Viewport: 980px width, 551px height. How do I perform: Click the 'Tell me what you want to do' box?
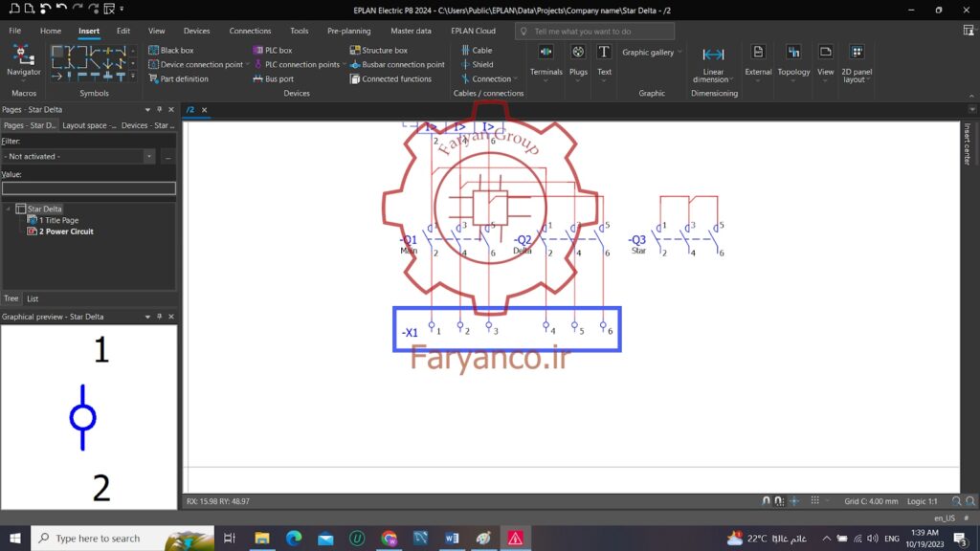click(594, 32)
